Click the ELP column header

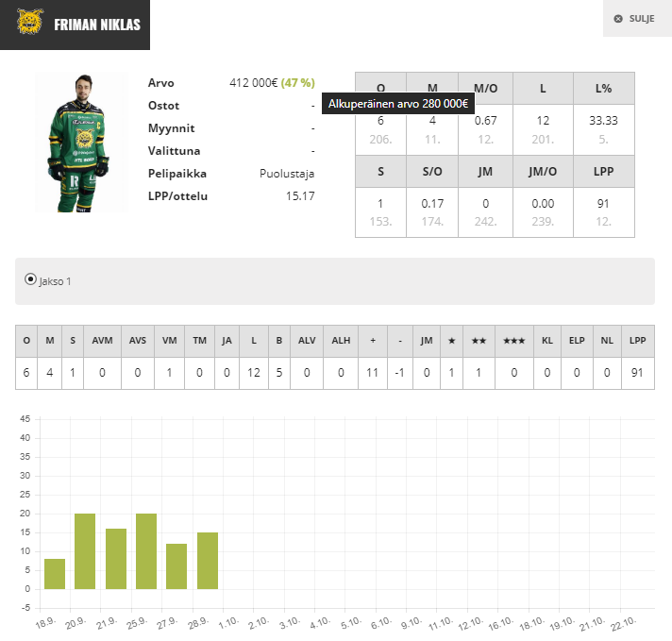coord(578,341)
